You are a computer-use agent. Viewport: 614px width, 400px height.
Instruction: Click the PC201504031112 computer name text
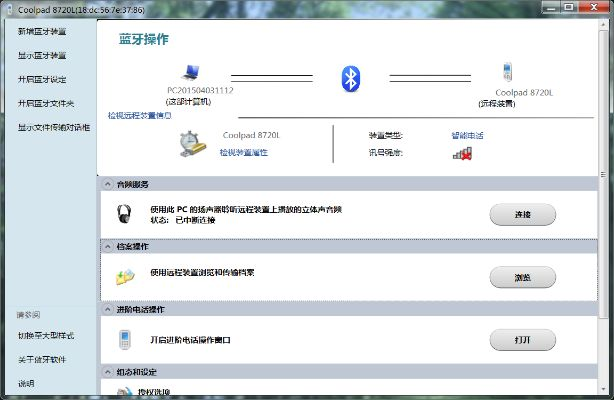click(200, 90)
